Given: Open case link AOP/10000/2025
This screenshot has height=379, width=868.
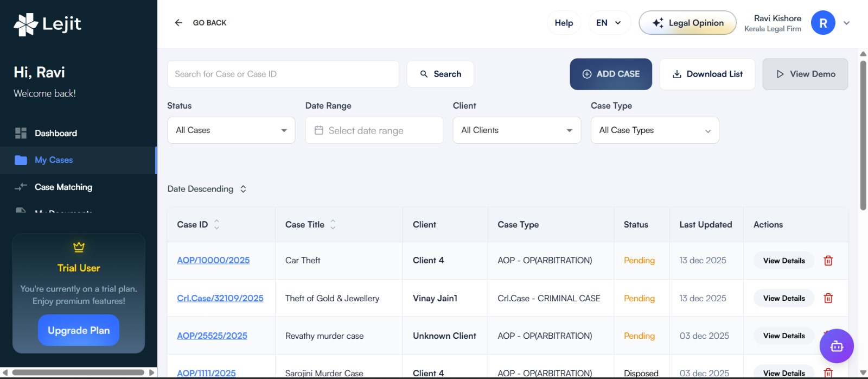Looking at the screenshot, I should tap(213, 260).
